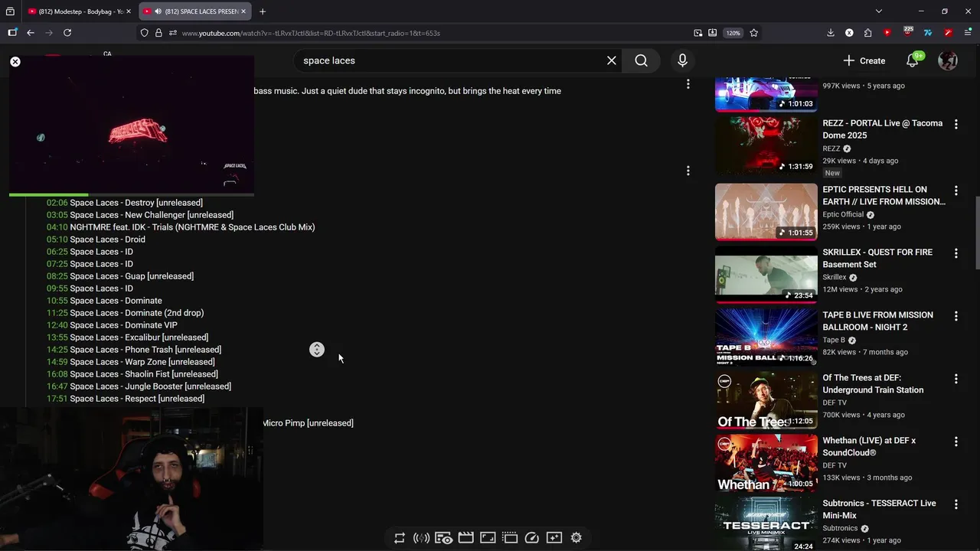The width and height of the screenshot is (980, 551).
Task: Clear the search box text
Action: pyautogui.click(x=612, y=60)
